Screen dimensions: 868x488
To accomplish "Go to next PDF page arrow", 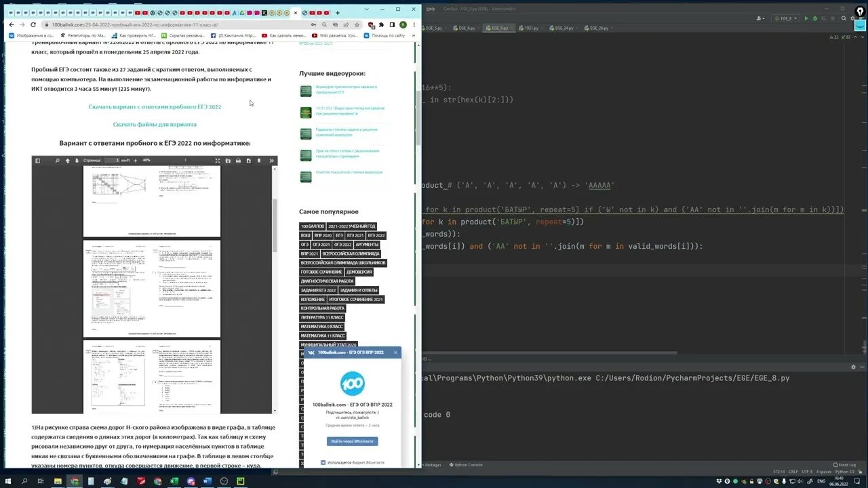I will (77, 161).
